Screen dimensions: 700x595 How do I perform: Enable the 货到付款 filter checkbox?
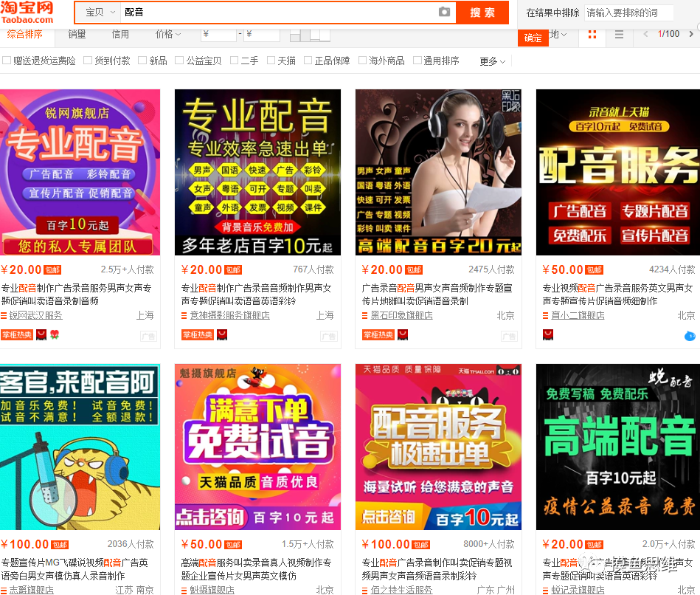click(x=88, y=61)
